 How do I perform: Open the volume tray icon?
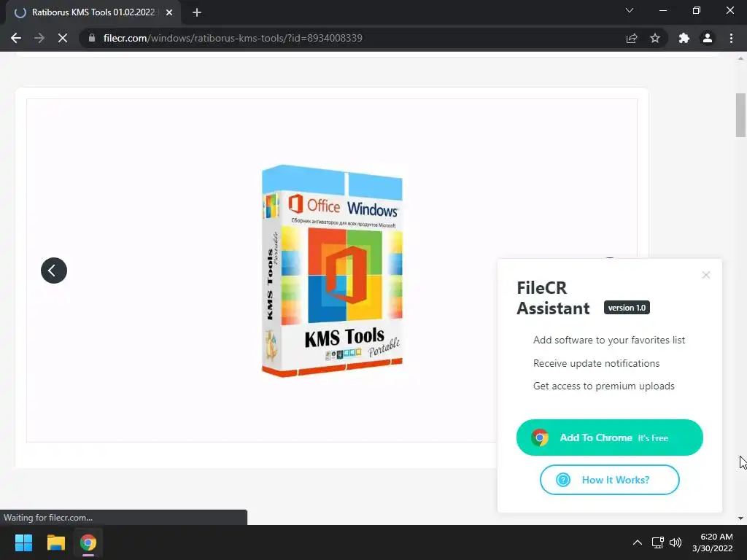[676, 542]
